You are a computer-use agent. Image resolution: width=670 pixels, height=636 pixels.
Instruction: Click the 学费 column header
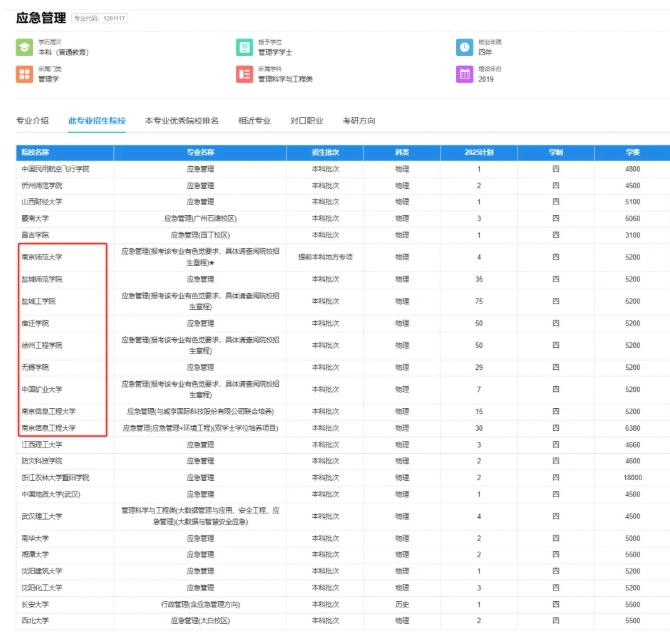coord(633,152)
